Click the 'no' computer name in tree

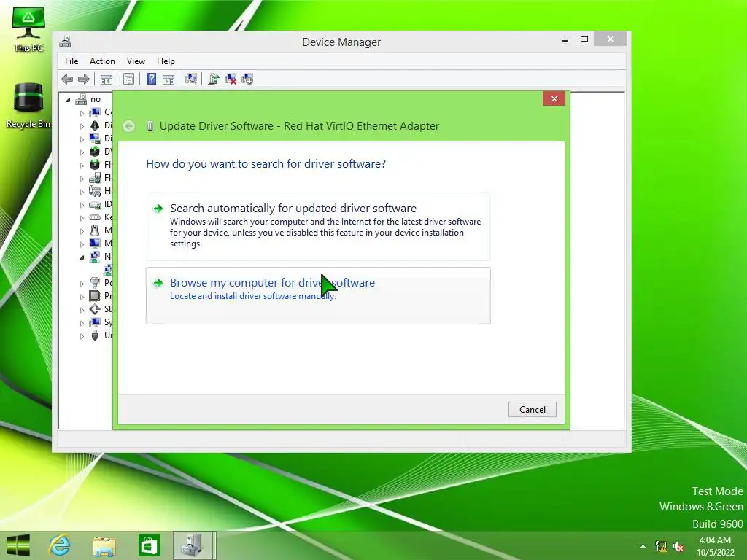(x=96, y=99)
